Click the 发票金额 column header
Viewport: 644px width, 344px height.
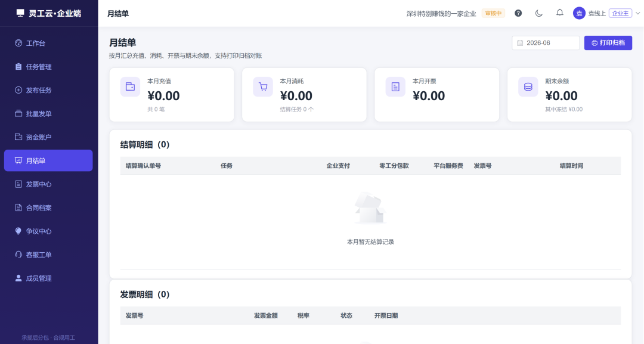[x=266, y=315]
